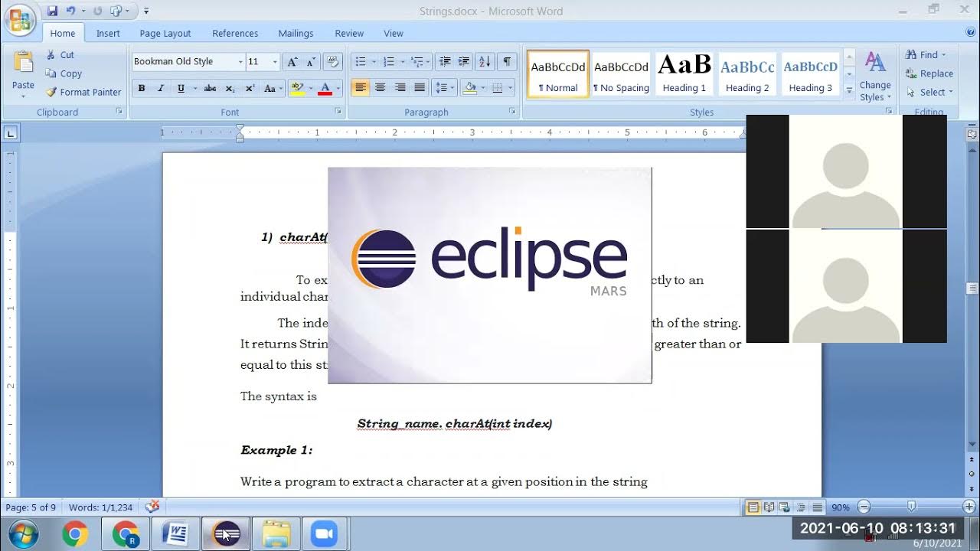Expand the Styles gallery More arrow
The image size is (980, 551).
848,89
